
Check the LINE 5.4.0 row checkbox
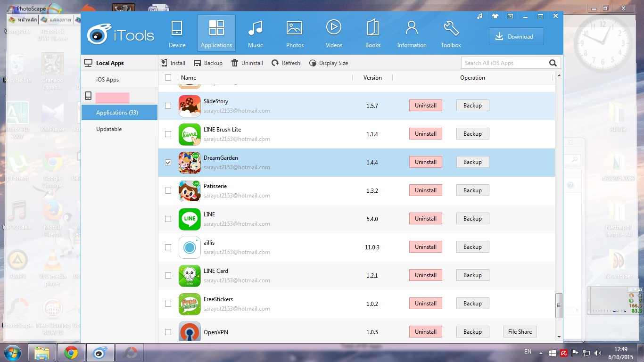click(168, 219)
